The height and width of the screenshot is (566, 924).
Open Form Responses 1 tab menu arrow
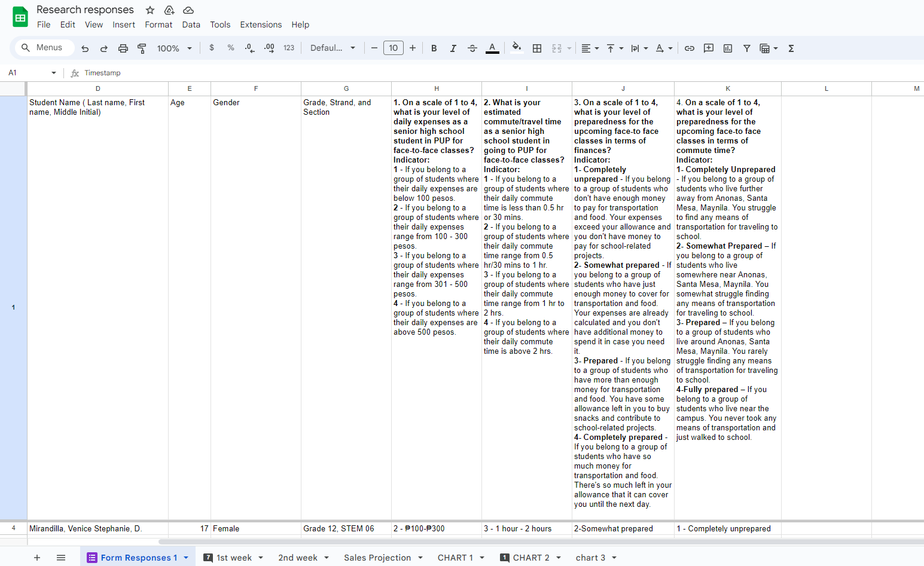186,558
